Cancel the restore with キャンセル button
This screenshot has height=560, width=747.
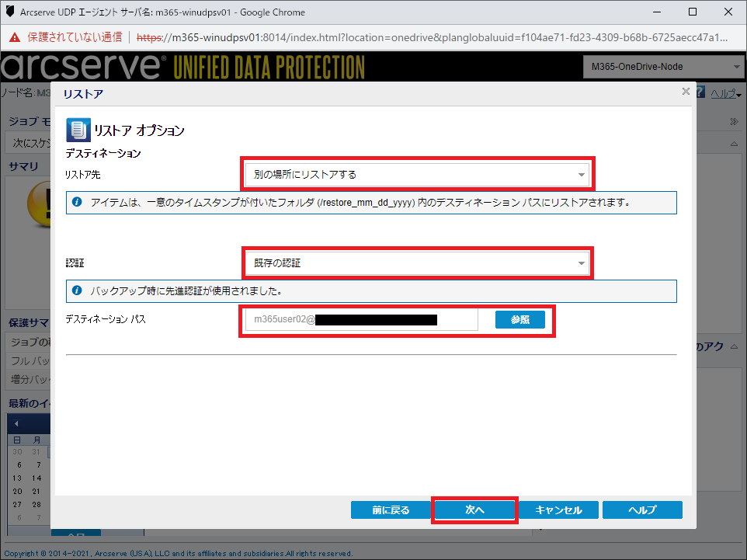(x=558, y=510)
